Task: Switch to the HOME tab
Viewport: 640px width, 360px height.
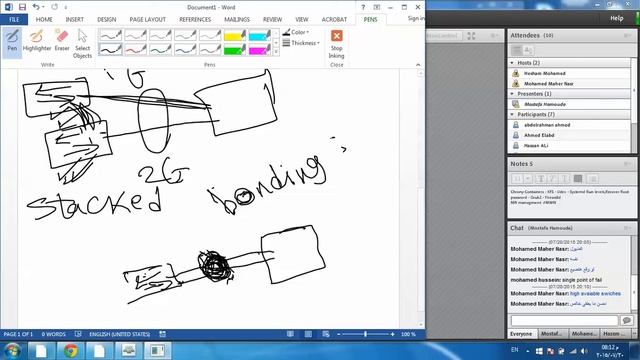Action: 44,19
